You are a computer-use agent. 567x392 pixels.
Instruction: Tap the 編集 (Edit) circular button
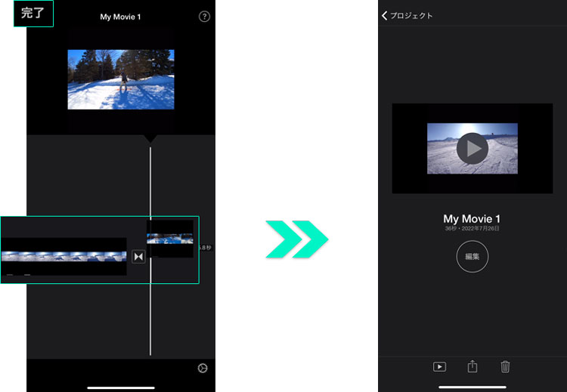point(472,257)
